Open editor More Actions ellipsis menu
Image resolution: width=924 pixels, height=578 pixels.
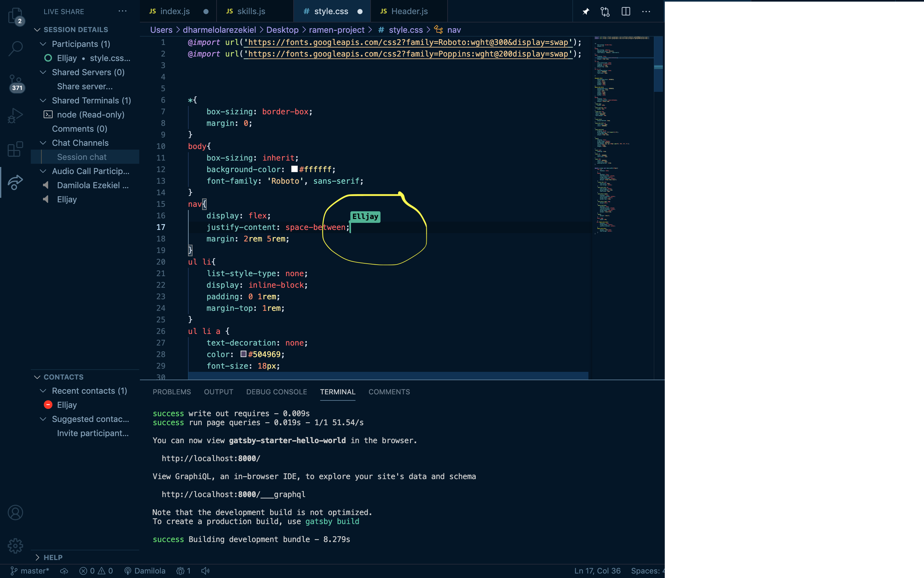(646, 12)
